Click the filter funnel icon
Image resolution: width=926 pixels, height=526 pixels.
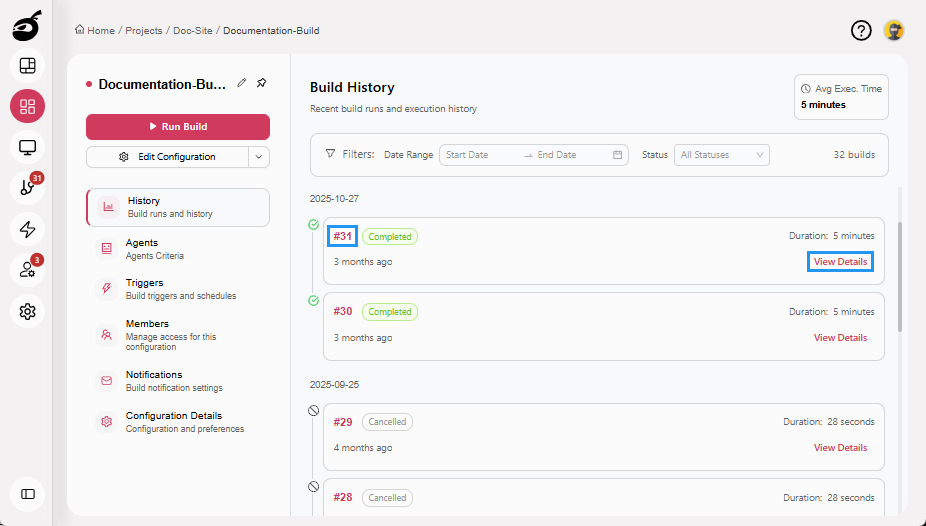coord(330,153)
